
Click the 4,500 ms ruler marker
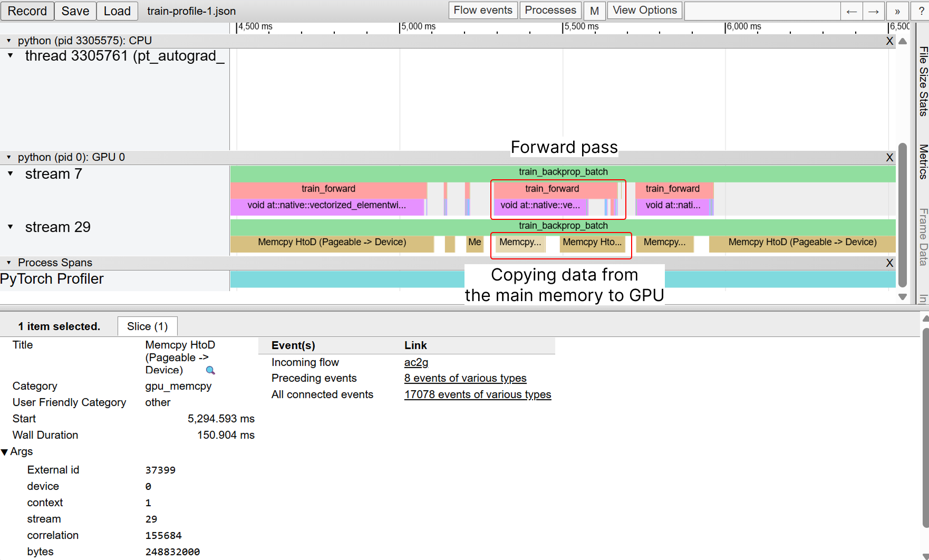[255, 26]
